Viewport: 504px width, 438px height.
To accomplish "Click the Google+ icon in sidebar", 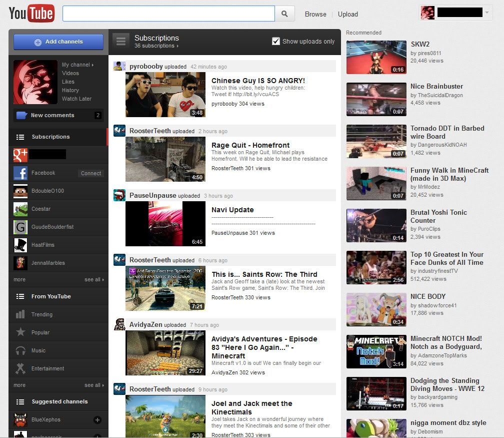I will point(20,155).
